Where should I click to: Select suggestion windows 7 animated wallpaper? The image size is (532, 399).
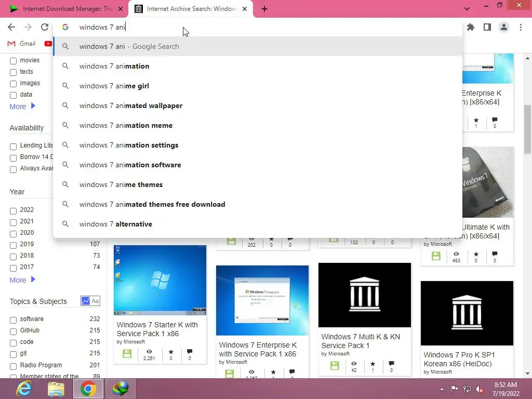coord(258,105)
